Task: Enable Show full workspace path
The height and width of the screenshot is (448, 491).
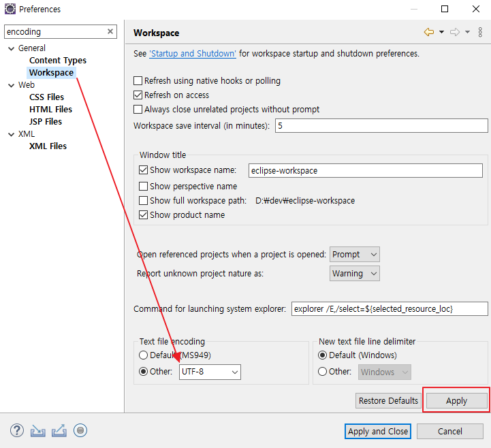Action: tap(143, 200)
